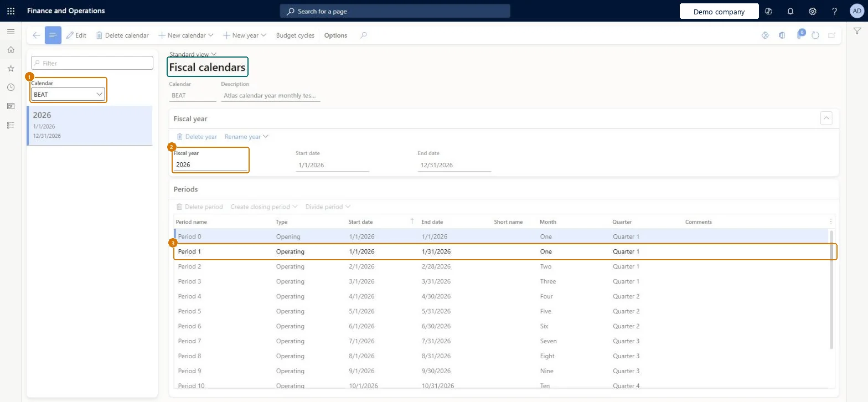Click the Refresh page icon
Screen dimensions: 868x402
pyautogui.click(x=815, y=35)
